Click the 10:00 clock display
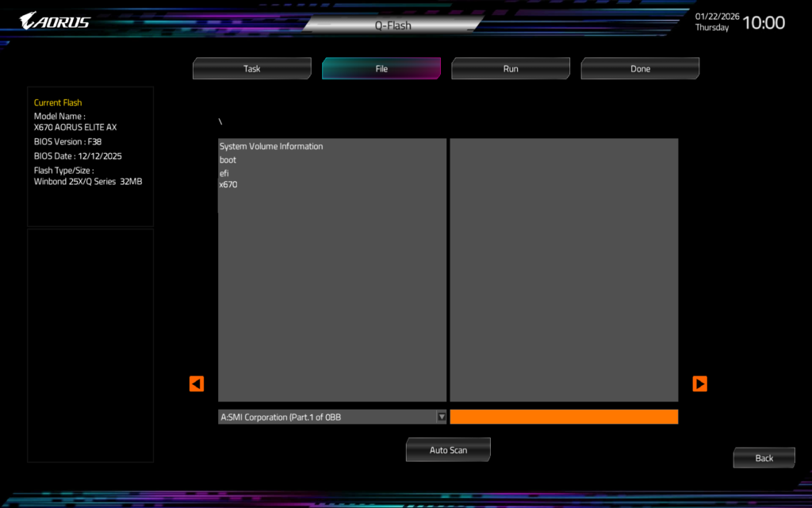This screenshot has height=508, width=812. pyautogui.click(x=763, y=23)
